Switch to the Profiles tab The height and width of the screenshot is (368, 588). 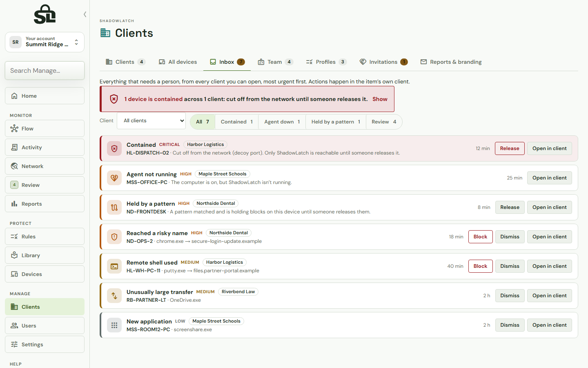pyautogui.click(x=326, y=62)
